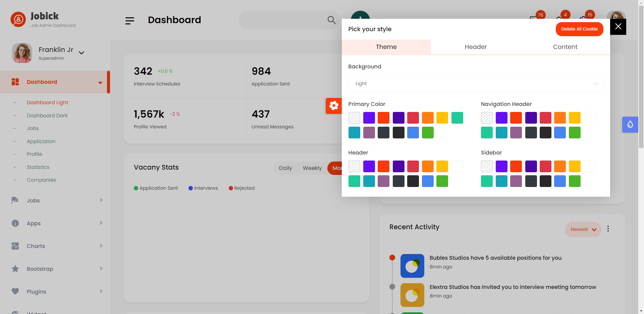Image resolution: width=644 pixels, height=314 pixels.
Task: Click the Delete All Cookie button
Action: coord(579,29)
